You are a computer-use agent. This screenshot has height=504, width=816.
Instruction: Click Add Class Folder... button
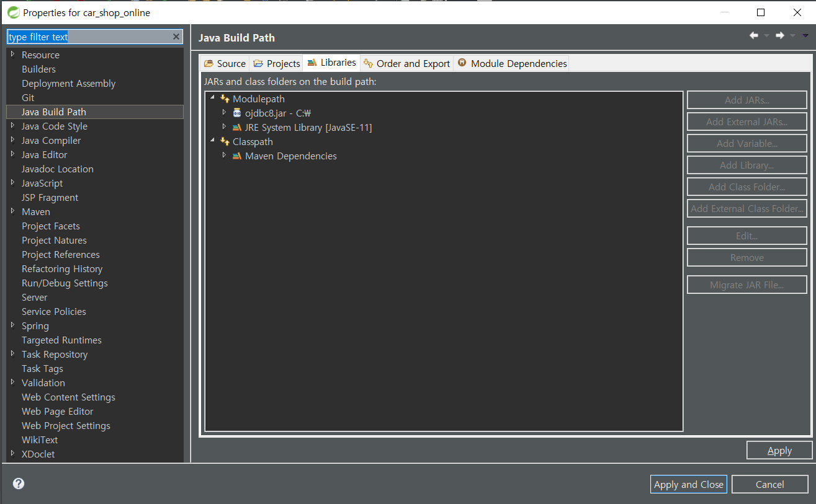pos(747,187)
